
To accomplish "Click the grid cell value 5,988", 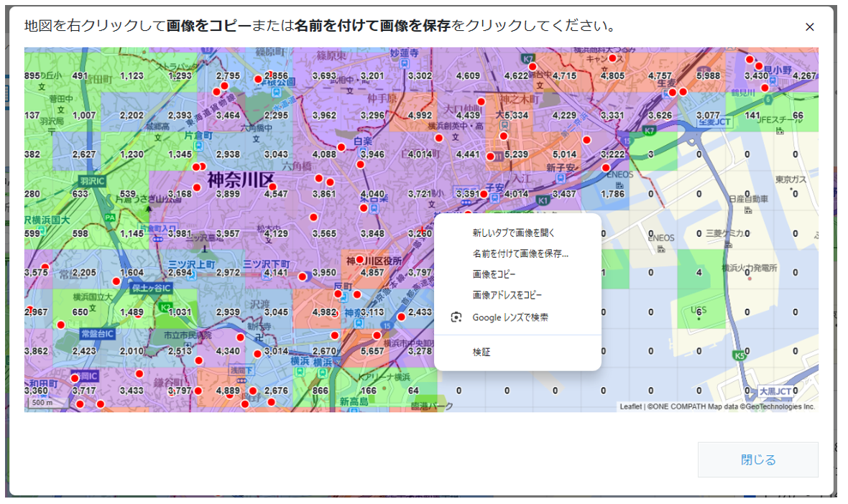I will click(x=708, y=75).
